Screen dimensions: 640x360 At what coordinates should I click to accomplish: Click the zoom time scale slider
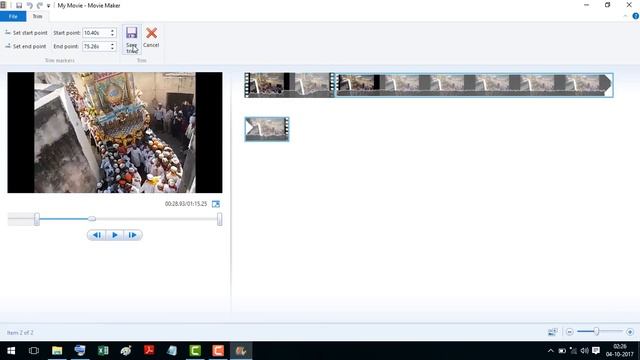click(596, 331)
